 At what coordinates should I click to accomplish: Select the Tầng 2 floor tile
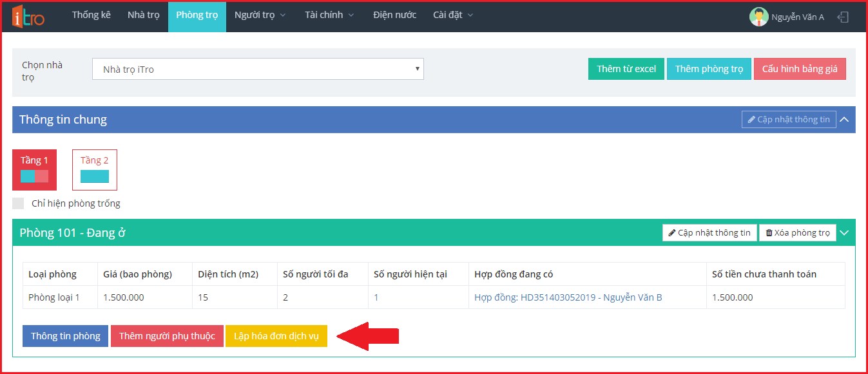tap(95, 170)
